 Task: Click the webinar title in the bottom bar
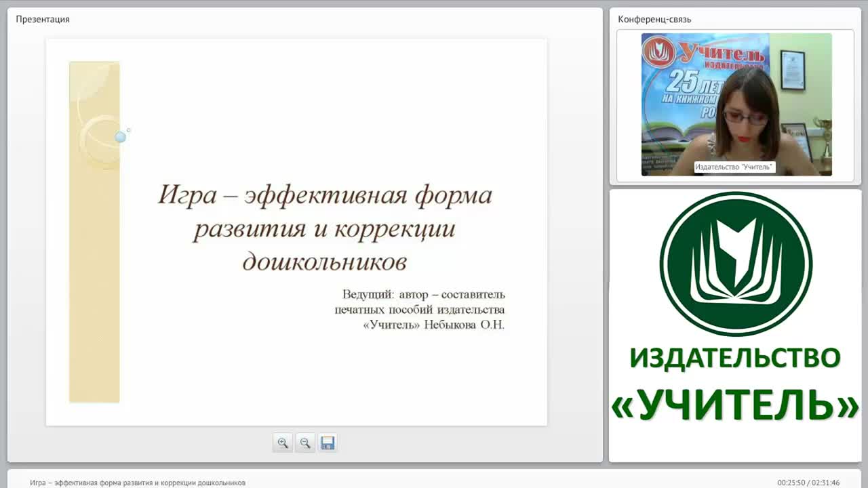[x=138, y=483]
